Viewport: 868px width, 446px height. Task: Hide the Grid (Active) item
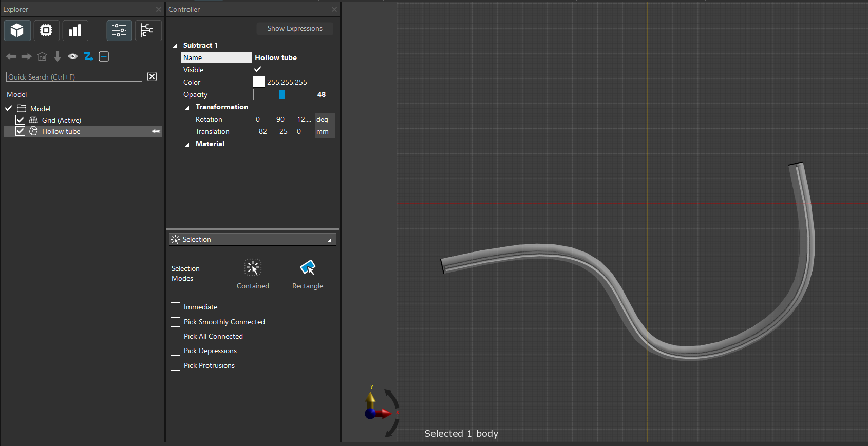[x=21, y=120]
